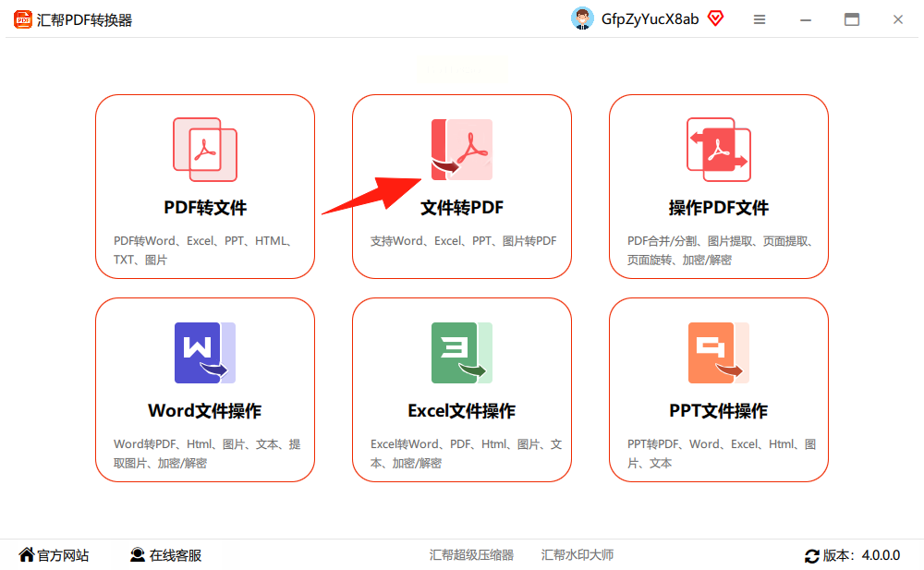Click the orange PPT文件操作 icon
Image resolution: width=924 pixels, height=570 pixels.
pos(719,353)
